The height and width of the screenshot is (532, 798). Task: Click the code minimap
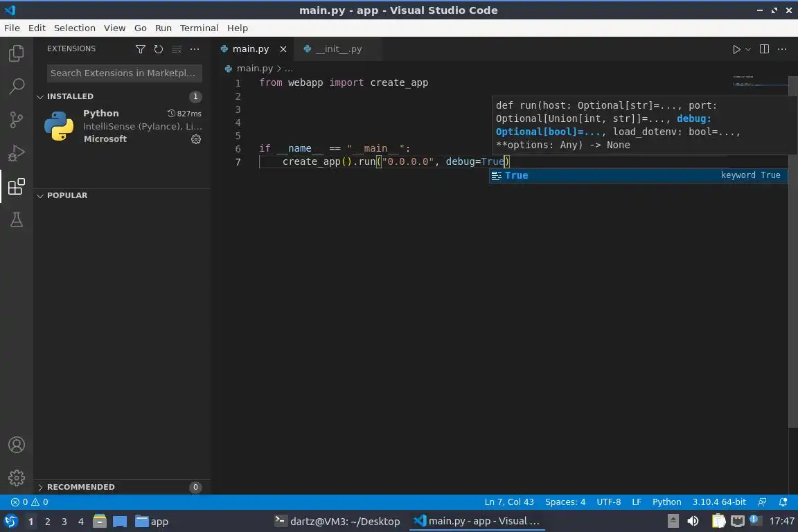761,82
